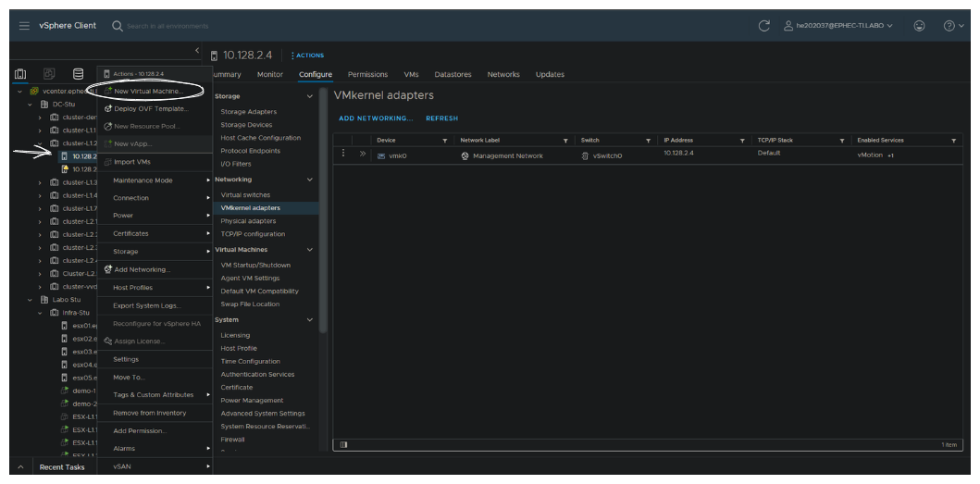Collapse the System section chevron

[309, 320]
